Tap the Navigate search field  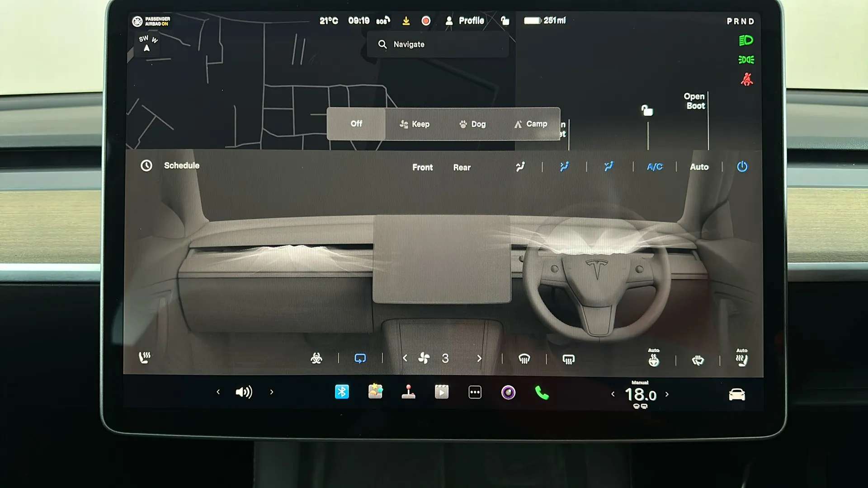tap(438, 44)
